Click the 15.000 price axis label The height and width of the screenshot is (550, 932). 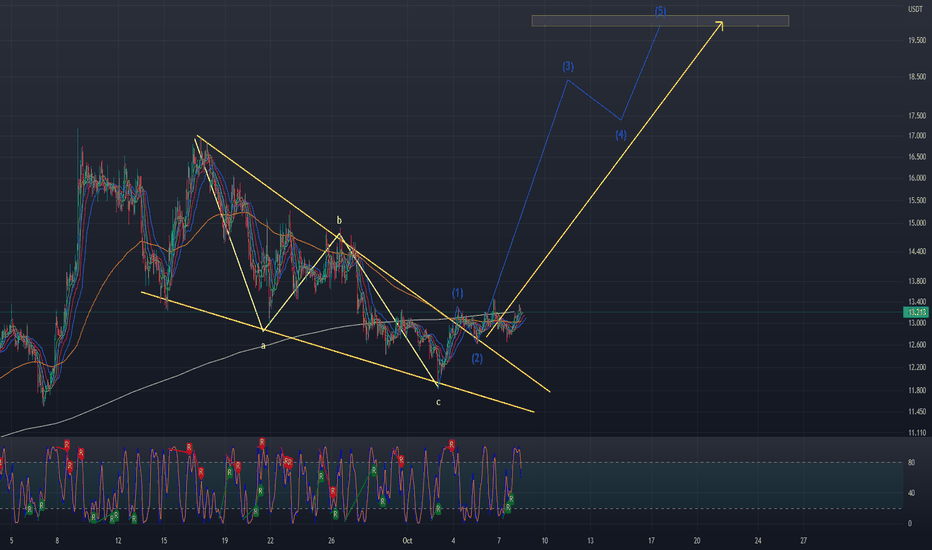(917, 224)
